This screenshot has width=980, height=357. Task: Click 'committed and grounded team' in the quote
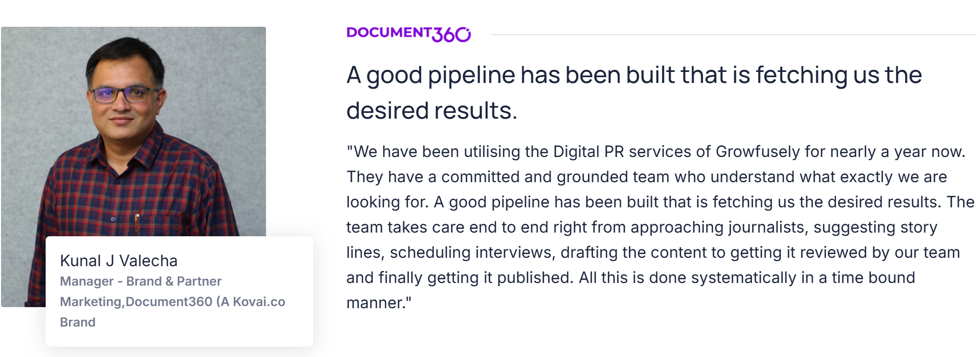tap(556, 177)
